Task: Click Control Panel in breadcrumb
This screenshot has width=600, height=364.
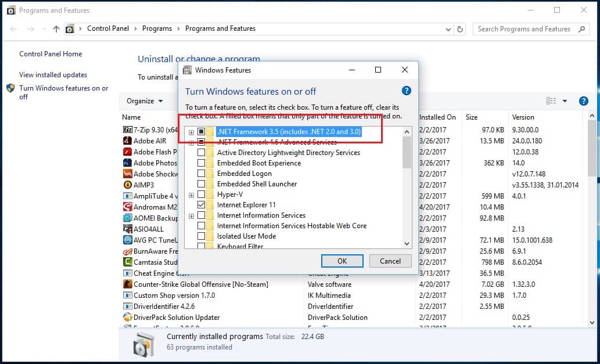Action: pos(108,28)
